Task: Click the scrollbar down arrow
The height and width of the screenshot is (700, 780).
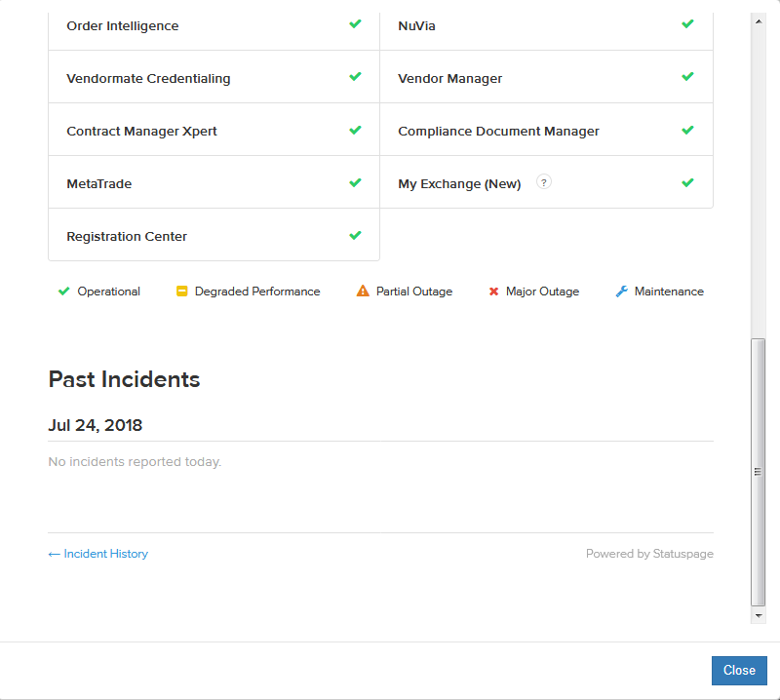Action: [759, 616]
